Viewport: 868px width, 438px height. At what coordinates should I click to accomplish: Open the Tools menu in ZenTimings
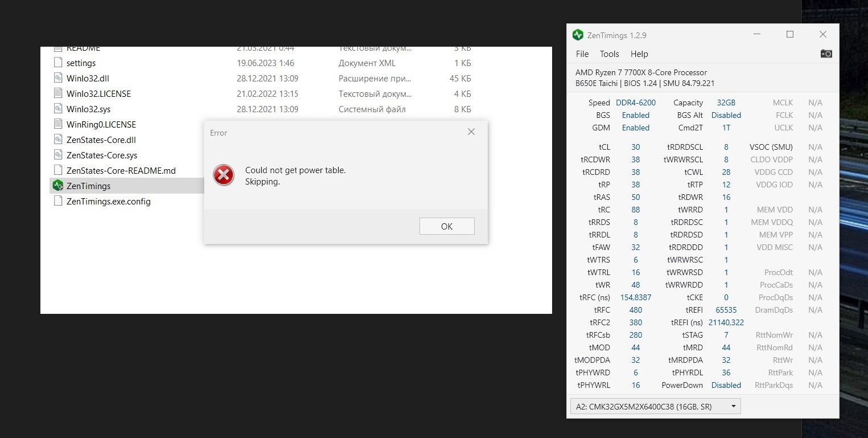[609, 54]
